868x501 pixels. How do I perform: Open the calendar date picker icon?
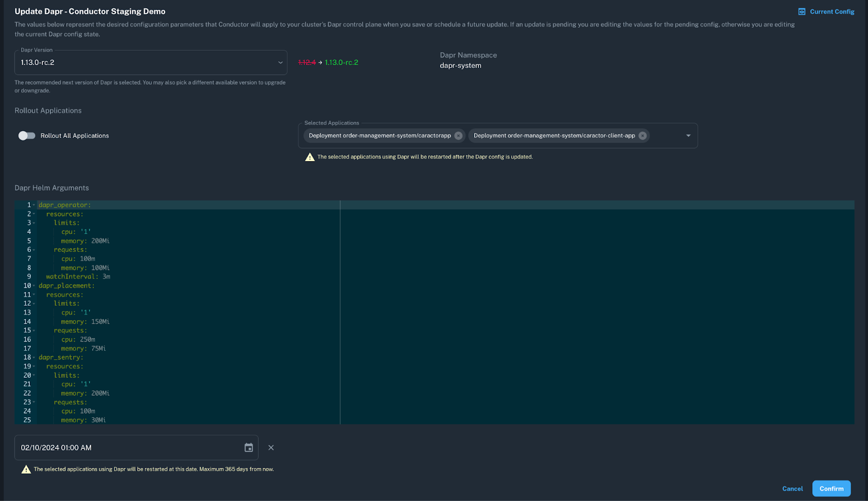click(x=248, y=447)
